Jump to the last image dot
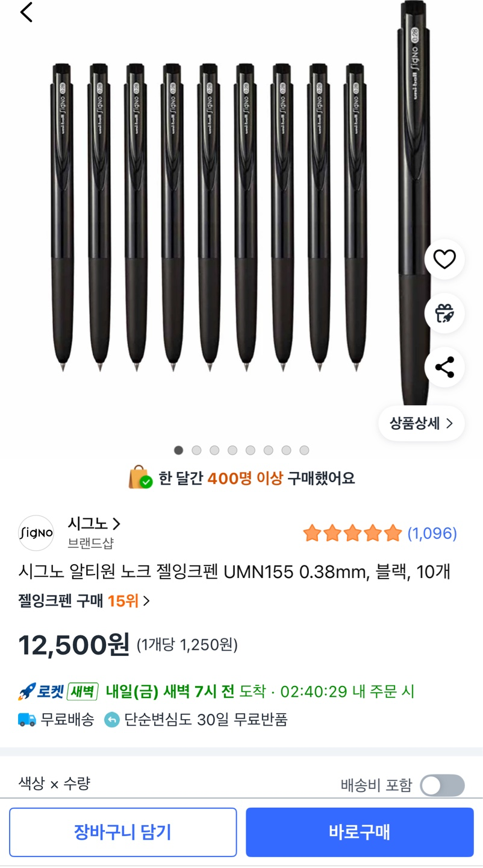483x868 pixels. click(304, 450)
